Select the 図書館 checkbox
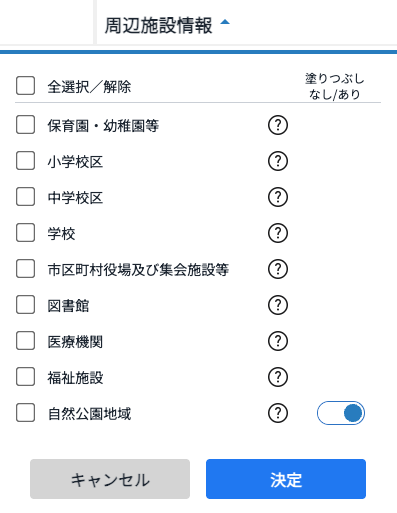397x513 pixels. coord(25,305)
